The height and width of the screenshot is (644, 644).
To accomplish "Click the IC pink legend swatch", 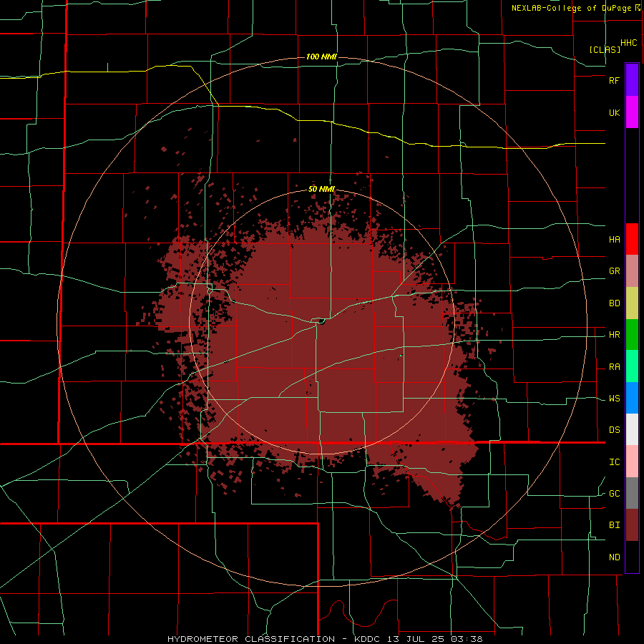I will (x=632, y=462).
